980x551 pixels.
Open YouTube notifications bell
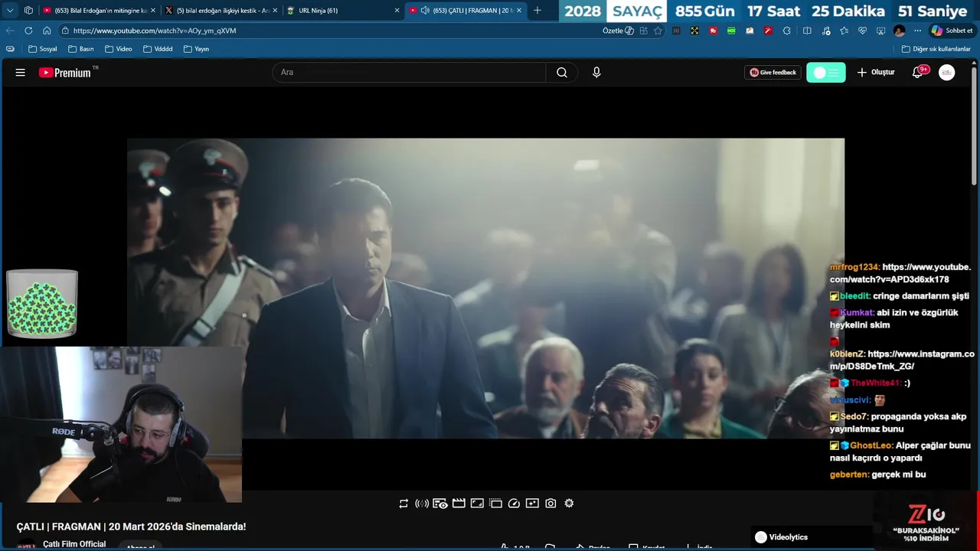(x=917, y=73)
